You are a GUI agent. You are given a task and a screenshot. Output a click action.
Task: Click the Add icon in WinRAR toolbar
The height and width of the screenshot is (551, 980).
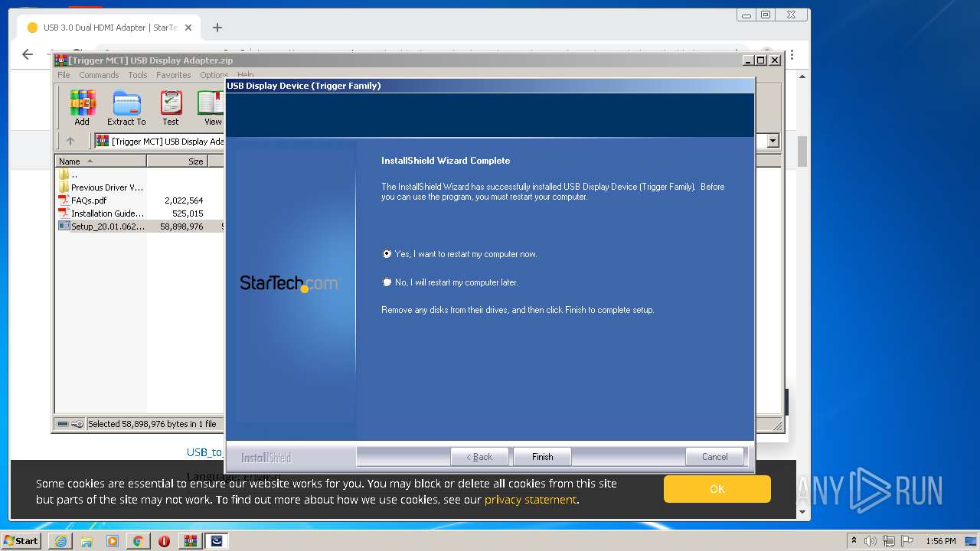click(82, 108)
